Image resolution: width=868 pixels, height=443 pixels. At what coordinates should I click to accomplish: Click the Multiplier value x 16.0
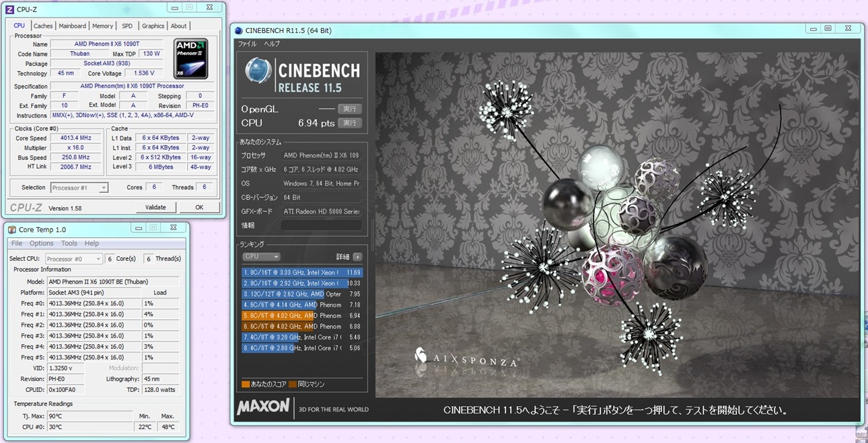pos(75,148)
